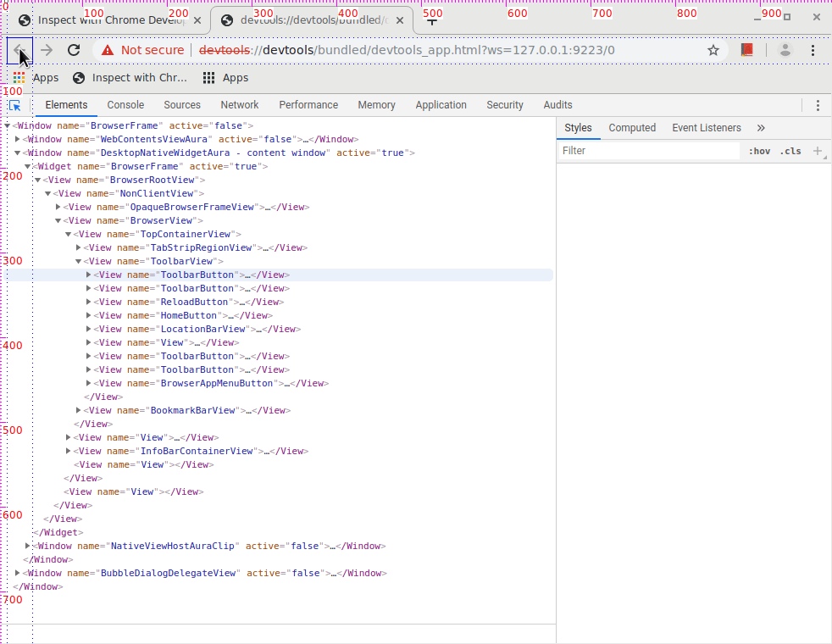Click the browser back arrow button

[x=19, y=51]
